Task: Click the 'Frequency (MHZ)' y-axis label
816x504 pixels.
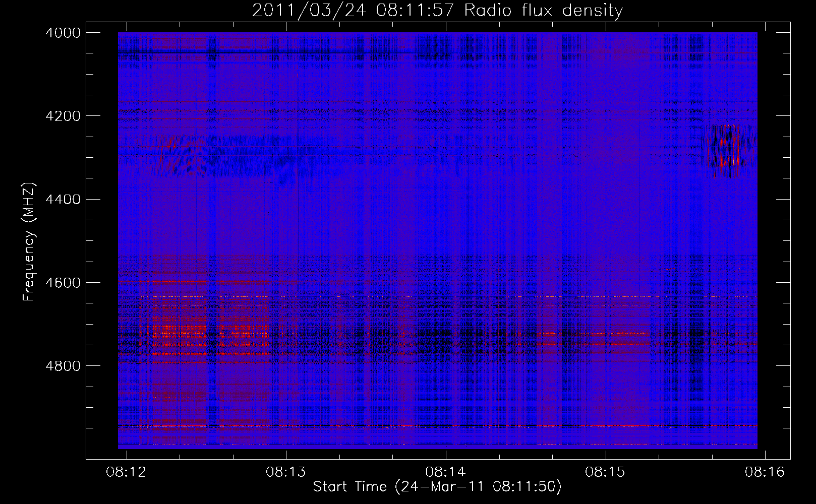Action: click(29, 242)
